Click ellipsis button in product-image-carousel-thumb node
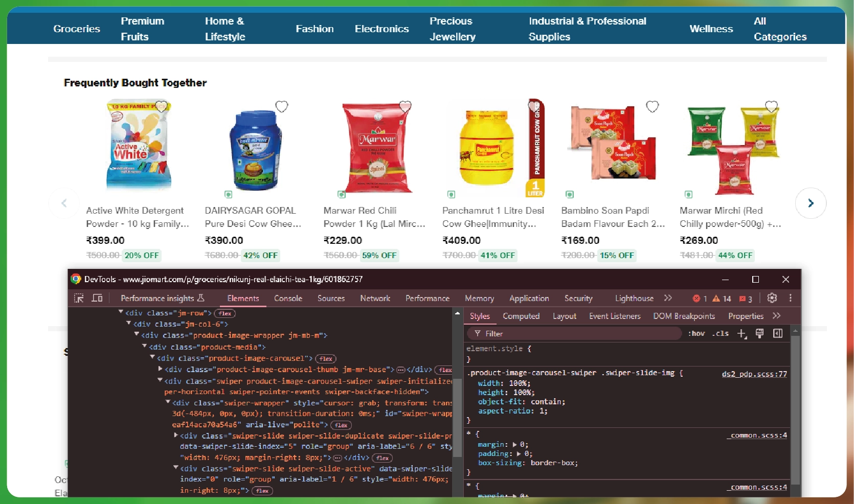Screen dimensions: 854x504 coord(401,370)
